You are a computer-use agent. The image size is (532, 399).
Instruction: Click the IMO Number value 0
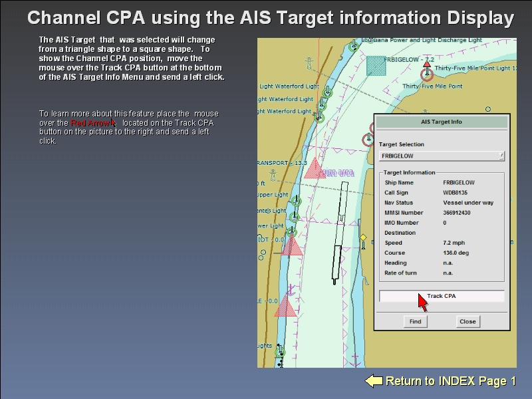[x=445, y=223]
